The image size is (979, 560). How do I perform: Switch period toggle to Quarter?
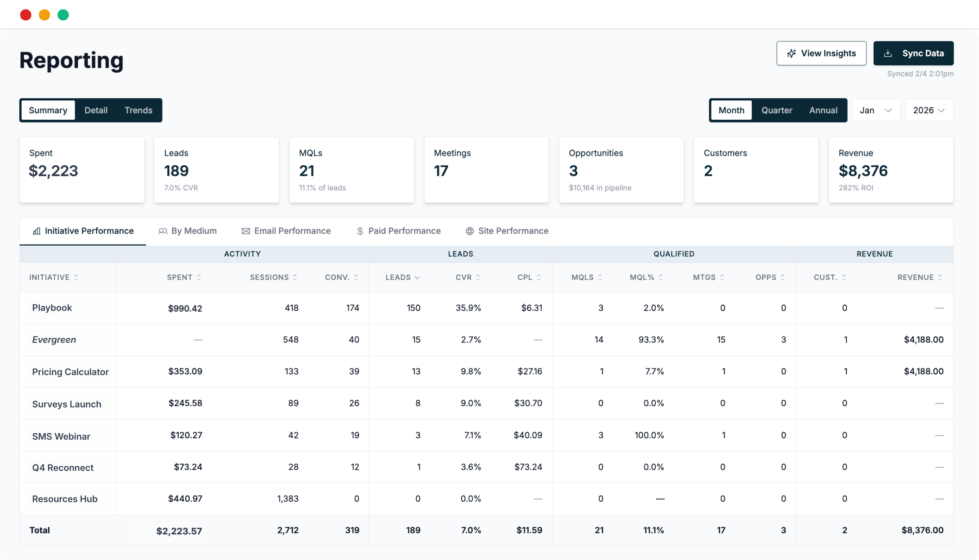[x=777, y=111]
